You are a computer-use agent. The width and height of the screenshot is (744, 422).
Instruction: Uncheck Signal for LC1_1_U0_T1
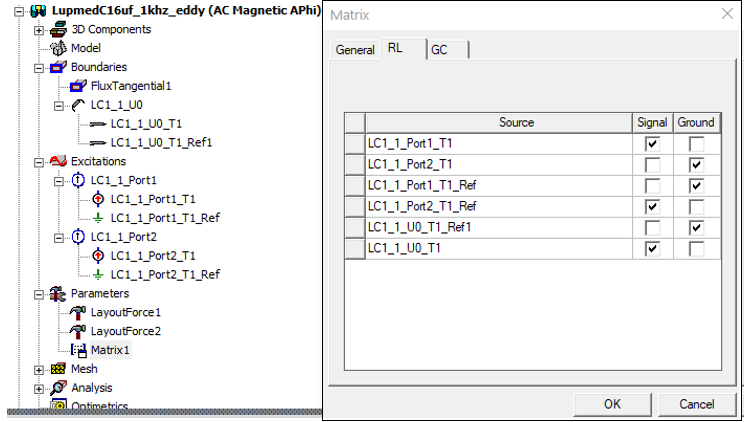[x=652, y=249]
